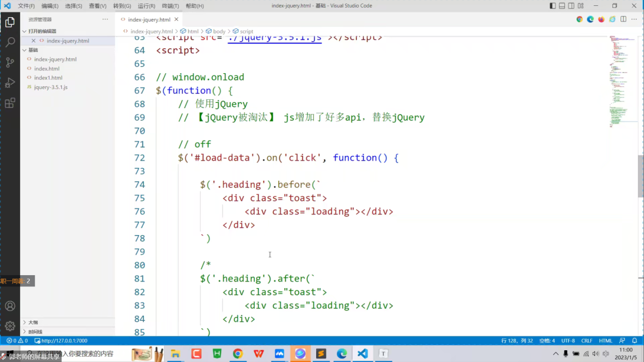The image size is (644, 362).
Task: Switch to the index-jquery.html editor tab
Action: 149,19
